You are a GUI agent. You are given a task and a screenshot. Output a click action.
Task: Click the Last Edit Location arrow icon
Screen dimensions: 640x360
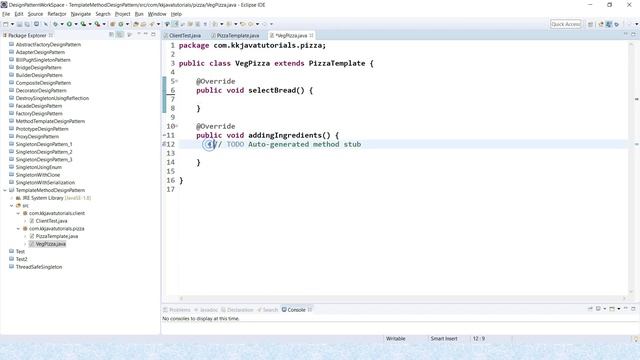[x=242, y=24]
